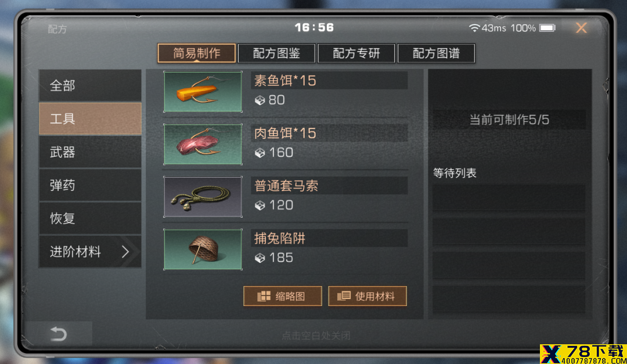Viewport: 627px width, 364px height.
Task: Select the 简易制作 tab
Action: pos(196,53)
